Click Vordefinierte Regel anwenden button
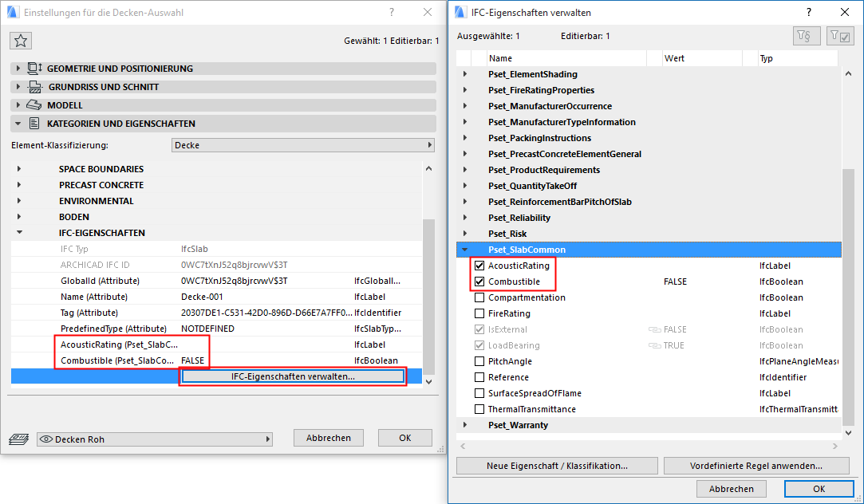The height and width of the screenshot is (504, 864). [x=756, y=466]
